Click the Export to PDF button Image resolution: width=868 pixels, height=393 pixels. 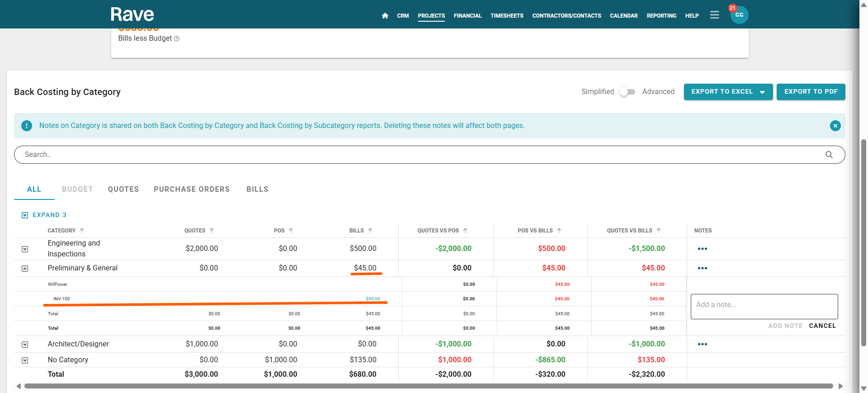click(x=811, y=92)
